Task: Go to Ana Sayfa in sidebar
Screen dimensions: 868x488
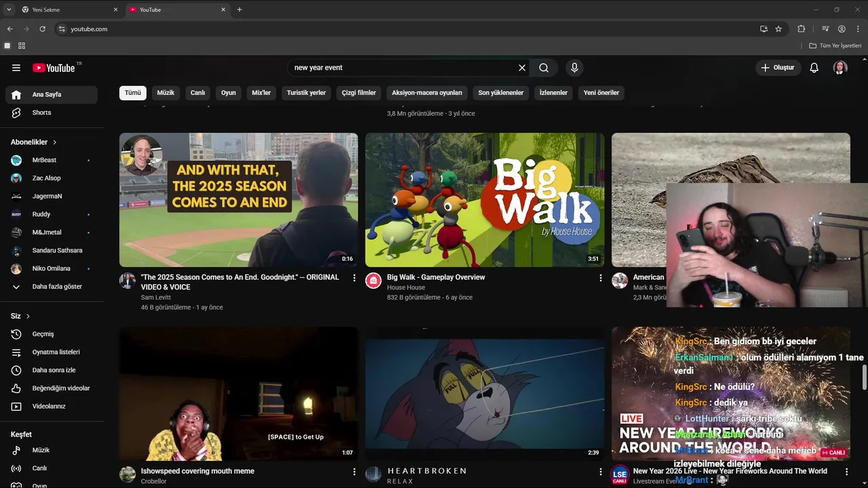Action: coord(52,95)
